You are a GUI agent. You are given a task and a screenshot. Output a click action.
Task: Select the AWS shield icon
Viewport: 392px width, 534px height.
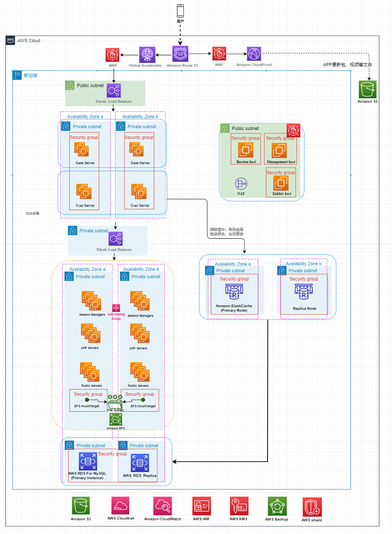(x=312, y=507)
